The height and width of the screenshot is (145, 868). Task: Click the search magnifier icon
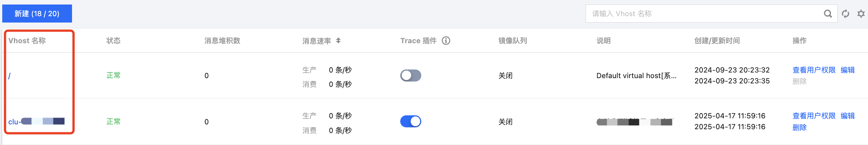pos(828,14)
